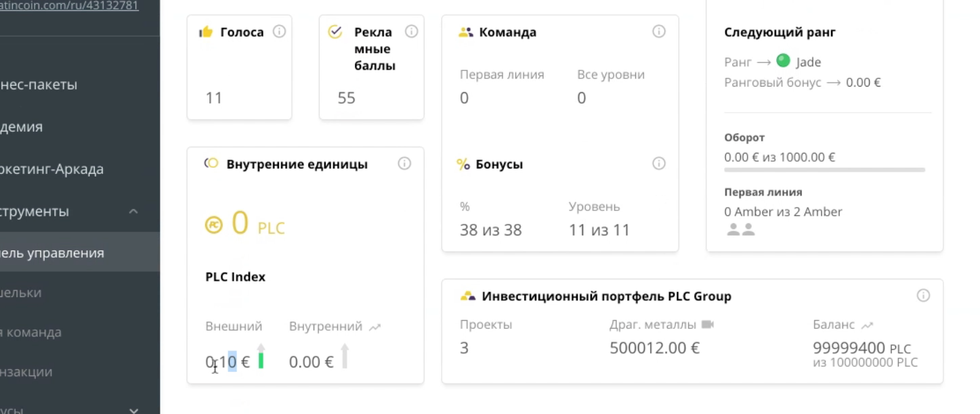The image size is (980, 414).
Task: Open info icon next to Команда
Action: point(659,32)
